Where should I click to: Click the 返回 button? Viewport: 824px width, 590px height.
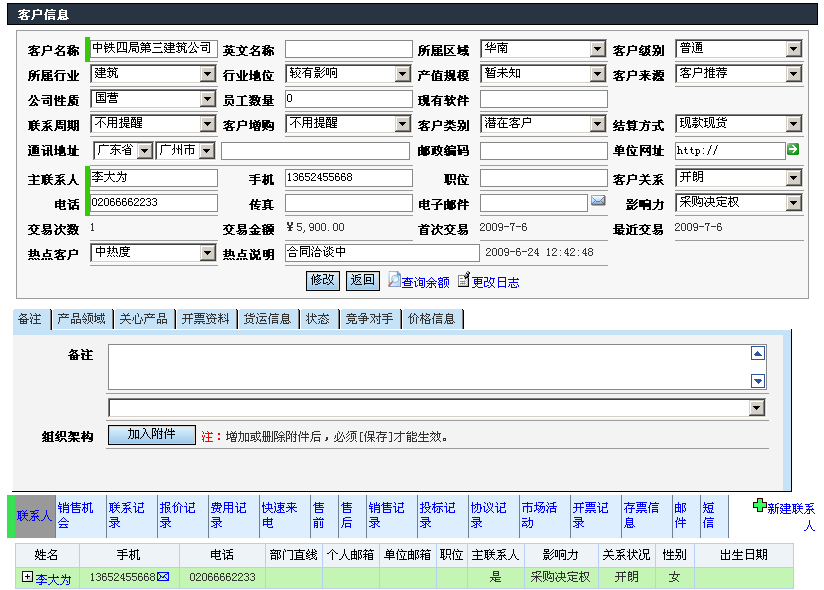(363, 281)
